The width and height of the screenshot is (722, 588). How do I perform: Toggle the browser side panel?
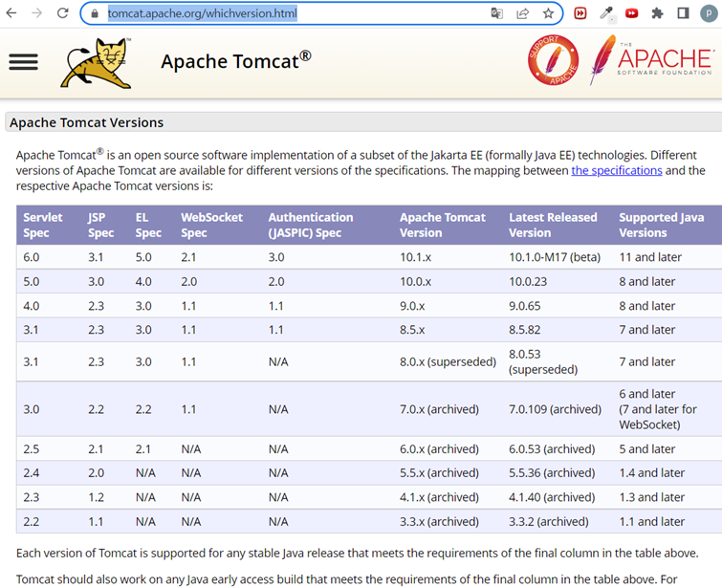coord(684,13)
